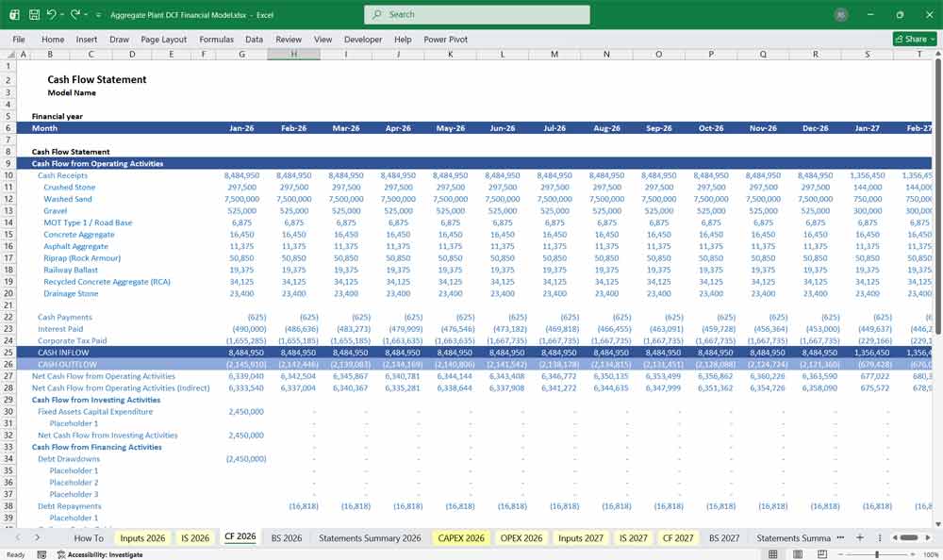Image resolution: width=943 pixels, height=560 pixels.
Task: Open Accessibility: Investigate in status bar
Action: click(x=100, y=554)
